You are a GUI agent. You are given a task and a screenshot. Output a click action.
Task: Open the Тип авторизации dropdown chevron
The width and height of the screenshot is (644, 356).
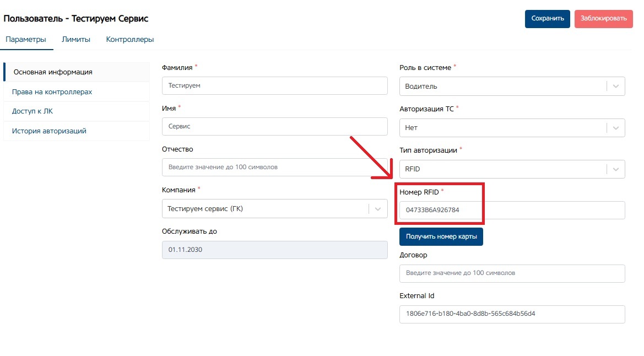point(616,169)
